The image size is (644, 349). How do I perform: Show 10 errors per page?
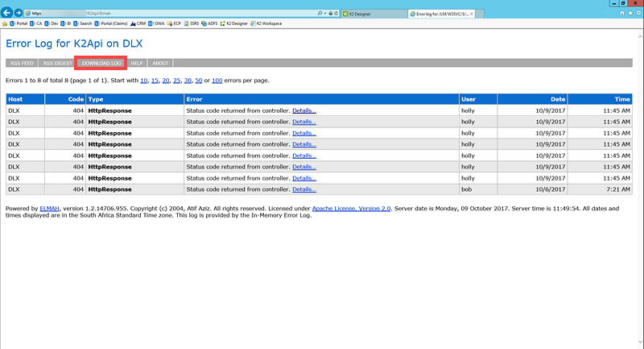click(144, 81)
